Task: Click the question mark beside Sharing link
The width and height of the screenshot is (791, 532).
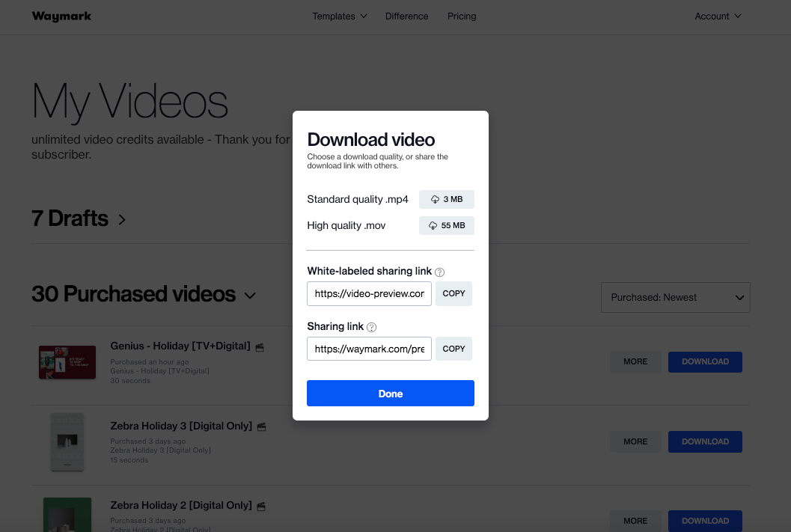Action: click(x=371, y=326)
